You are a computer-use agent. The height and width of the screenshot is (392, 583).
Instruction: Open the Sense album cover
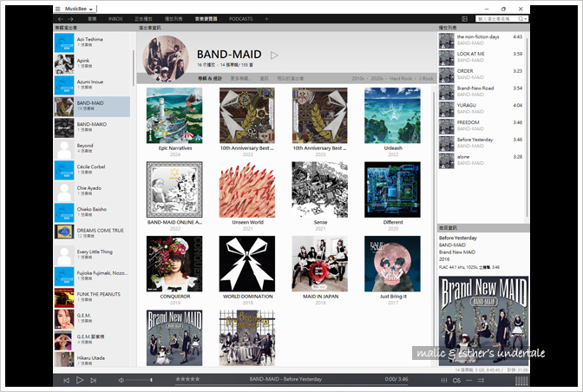320,190
